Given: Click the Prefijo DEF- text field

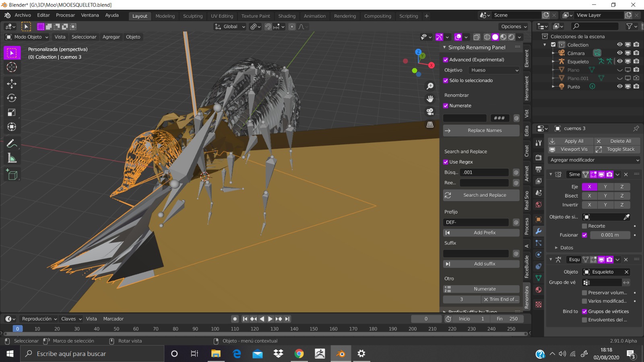Looking at the screenshot, I should point(476,222).
